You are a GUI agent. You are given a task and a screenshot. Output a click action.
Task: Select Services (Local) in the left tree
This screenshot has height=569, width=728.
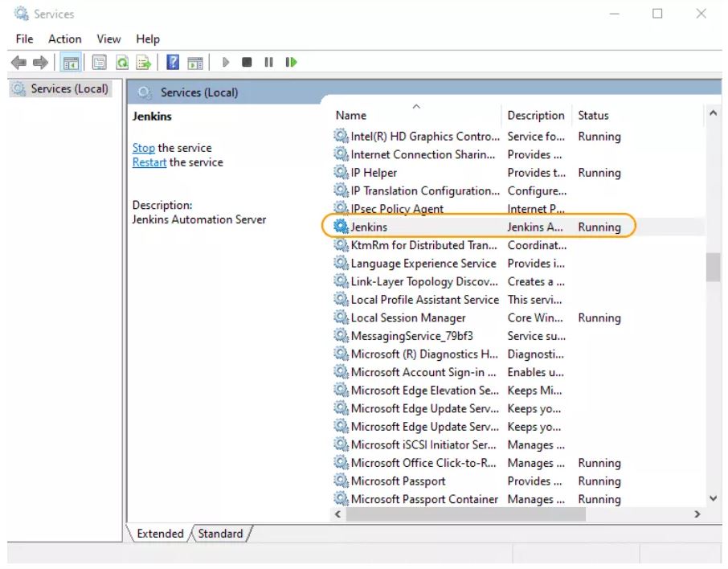coord(67,88)
